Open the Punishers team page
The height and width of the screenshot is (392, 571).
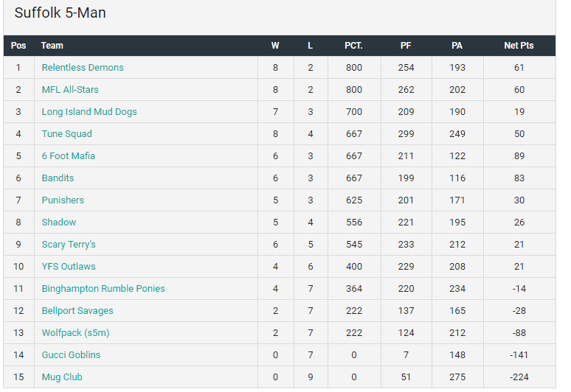pyautogui.click(x=63, y=200)
